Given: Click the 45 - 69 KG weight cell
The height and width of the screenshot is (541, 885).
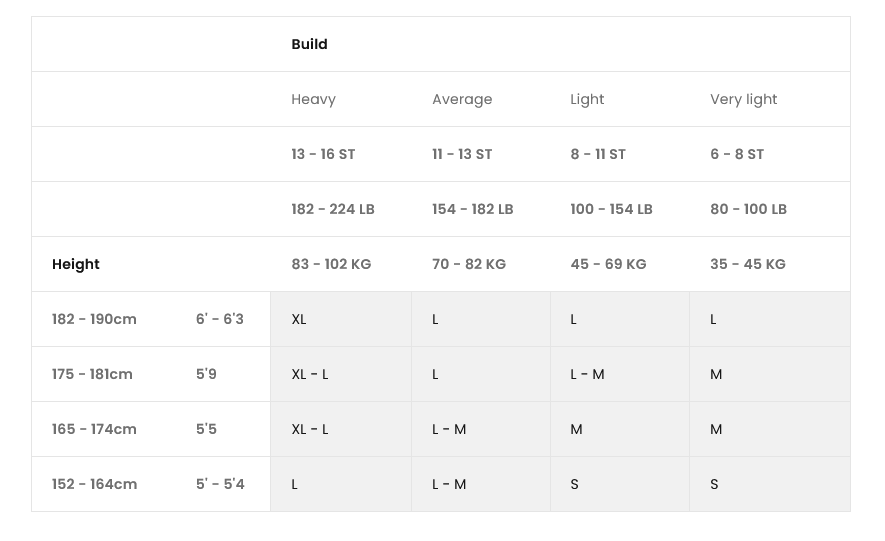Looking at the screenshot, I should click(x=608, y=264).
